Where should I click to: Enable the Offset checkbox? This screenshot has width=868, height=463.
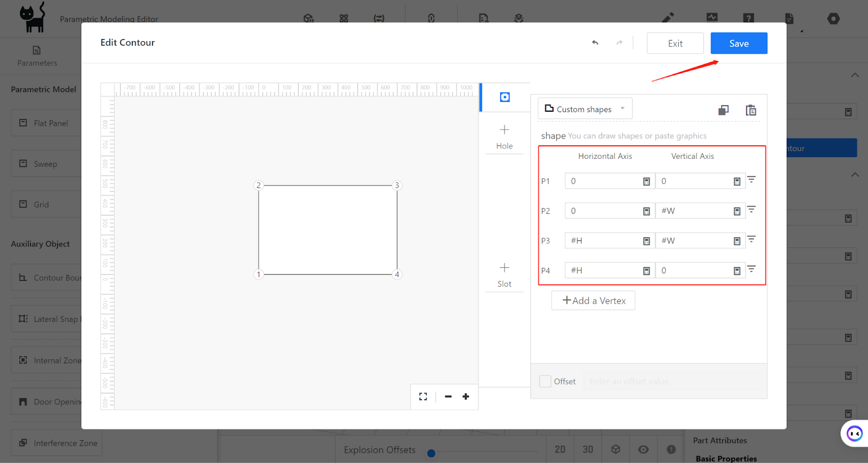point(545,381)
